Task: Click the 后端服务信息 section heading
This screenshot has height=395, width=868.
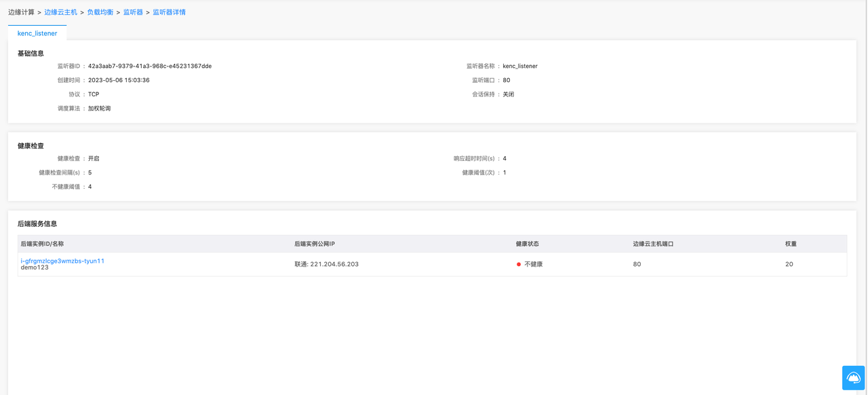Action: pos(37,224)
